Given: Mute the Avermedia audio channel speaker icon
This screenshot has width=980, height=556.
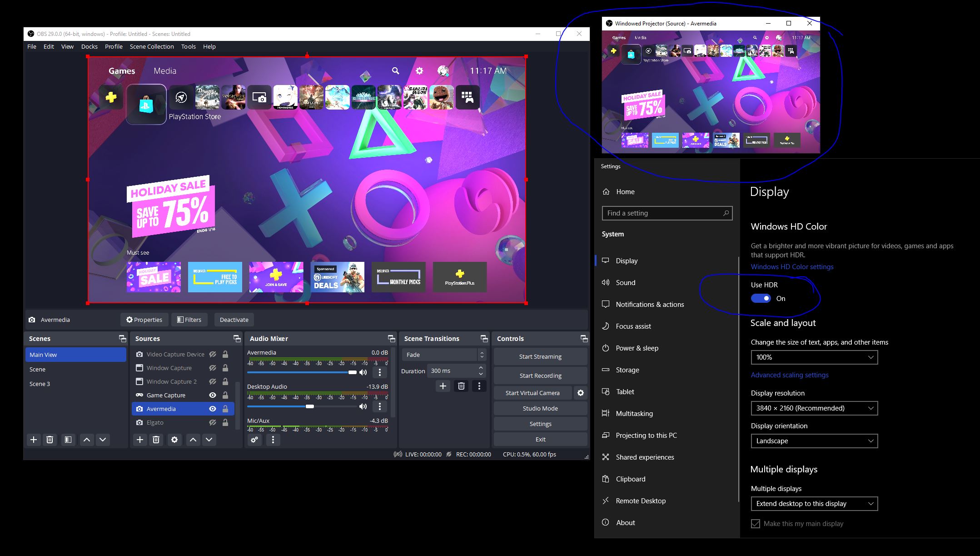Looking at the screenshot, I should (x=363, y=372).
